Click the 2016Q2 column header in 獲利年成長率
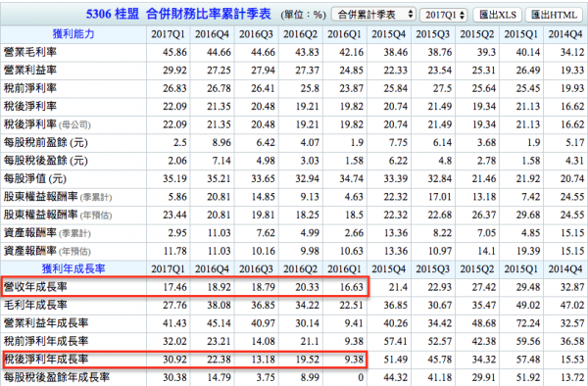588x386 pixels. [x=301, y=269]
